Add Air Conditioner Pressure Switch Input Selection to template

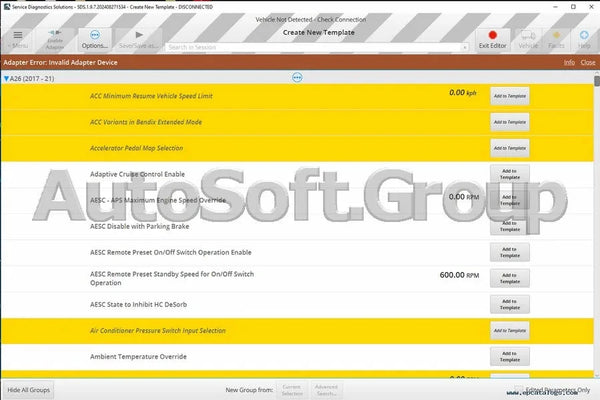tap(510, 330)
